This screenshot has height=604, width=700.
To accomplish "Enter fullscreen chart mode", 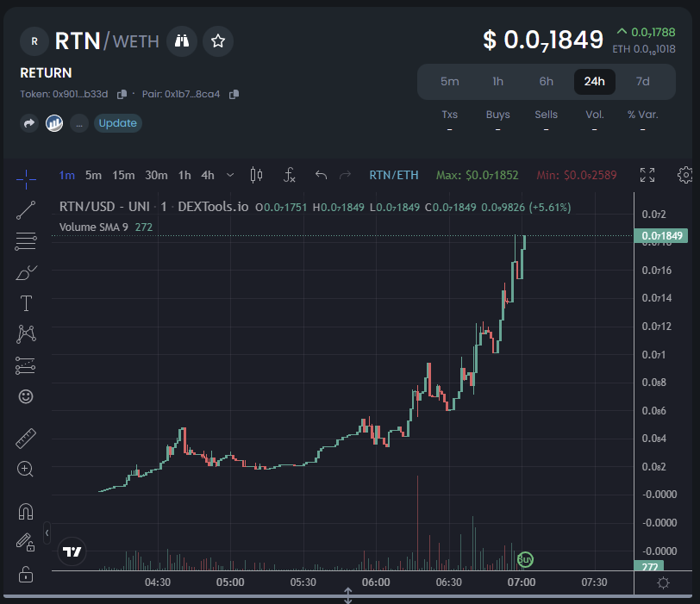I will pyautogui.click(x=647, y=175).
